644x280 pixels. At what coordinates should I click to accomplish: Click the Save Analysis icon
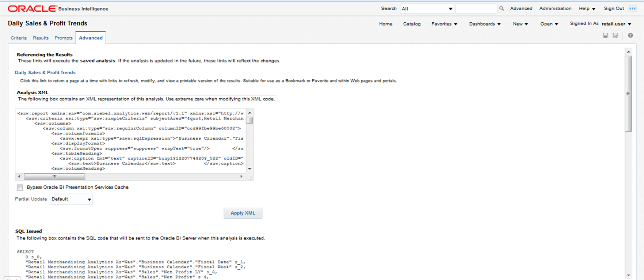click(605, 35)
